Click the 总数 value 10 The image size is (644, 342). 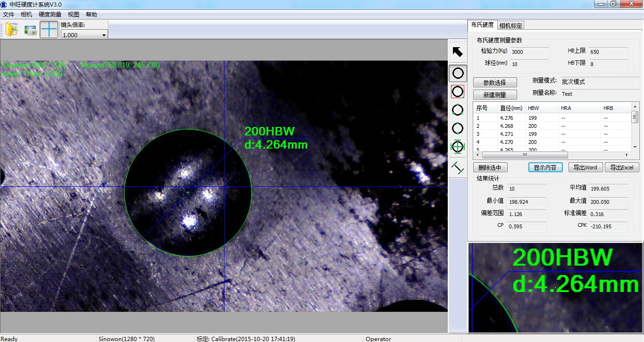pos(527,189)
